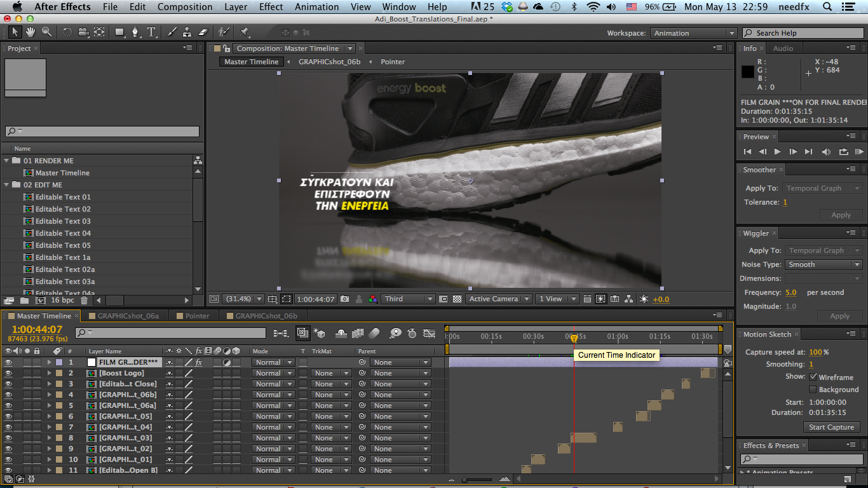Mute audio in the Preview panel
The width and height of the screenshot is (868, 488).
click(x=826, y=152)
